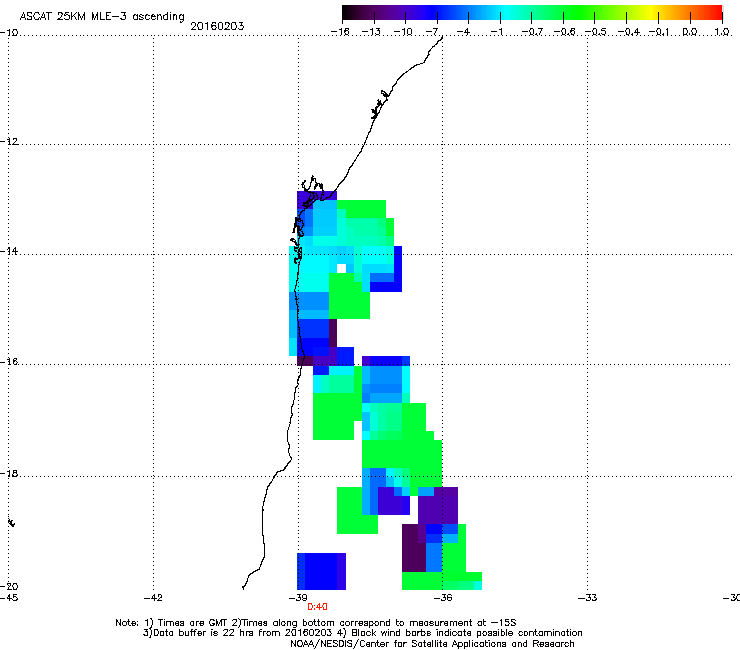Click the color scale label '-13'
Viewport: 740px width, 650px height.
[371, 32]
